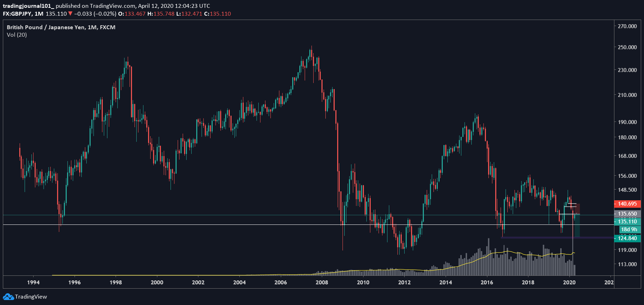
Task: Click 148.500 on the price axis
Action: tap(627, 190)
